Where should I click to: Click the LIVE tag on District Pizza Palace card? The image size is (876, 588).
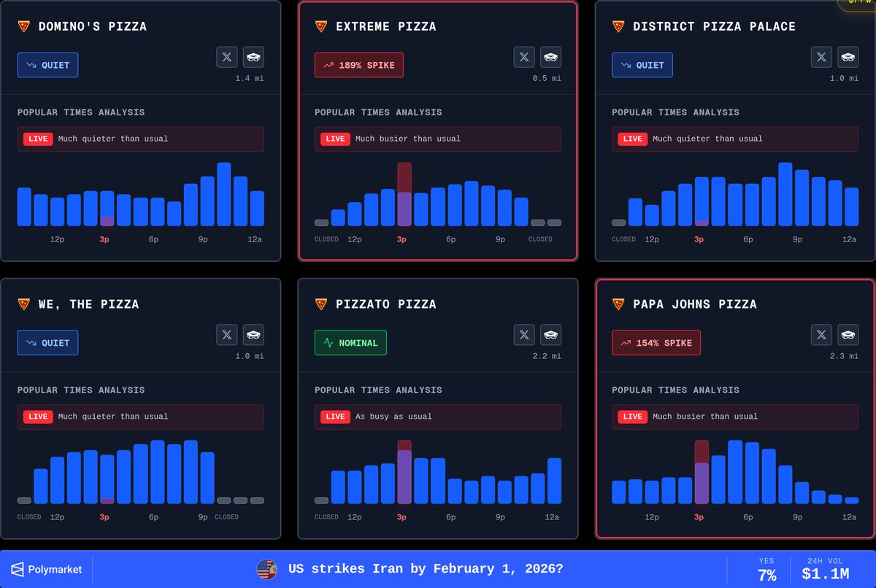tap(632, 139)
